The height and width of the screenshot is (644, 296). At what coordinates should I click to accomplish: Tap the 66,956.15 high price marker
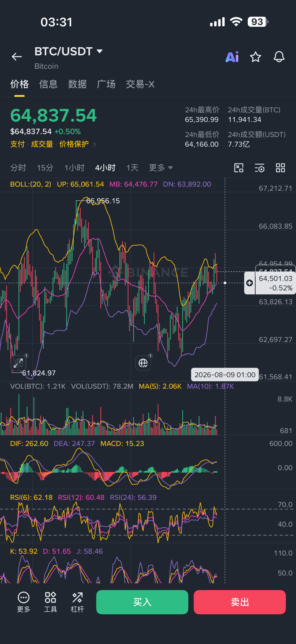(103, 201)
